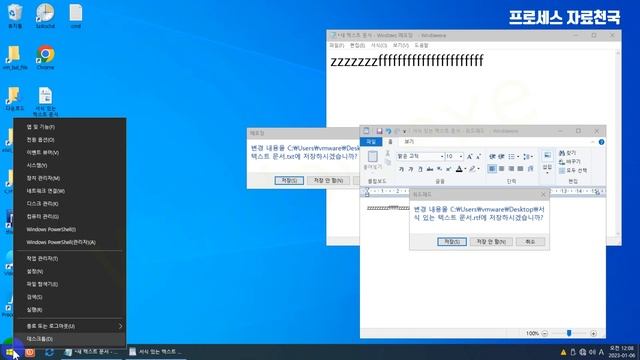Click the insert picture icon in WordPad

click(x=547, y=156)
